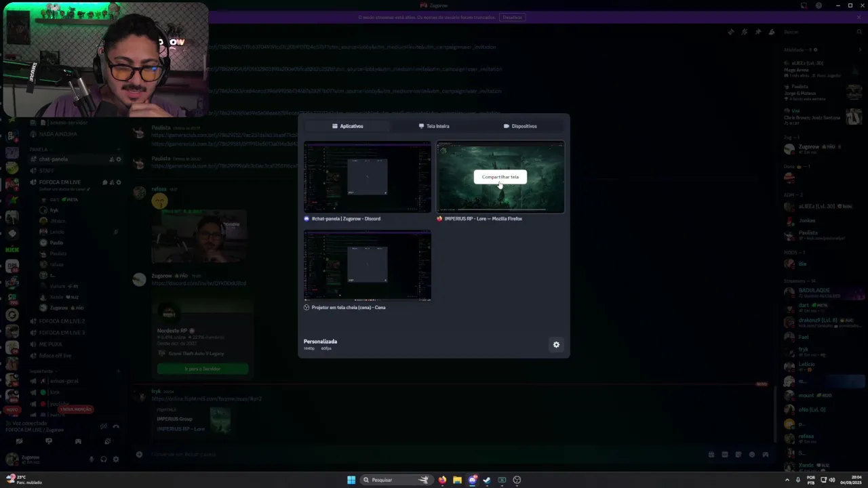Switch to the Dispositivos tab

pos(520,126)
